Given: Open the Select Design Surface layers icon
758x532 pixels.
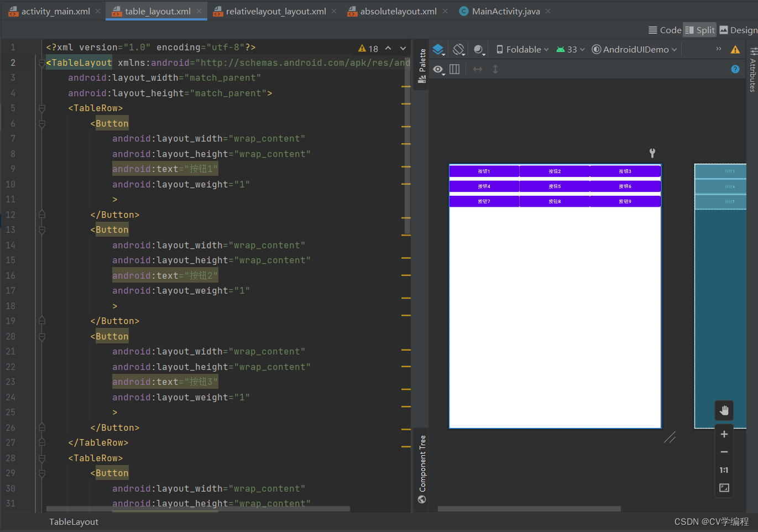Looking at the screenshot, I should (x=438, y=50).
